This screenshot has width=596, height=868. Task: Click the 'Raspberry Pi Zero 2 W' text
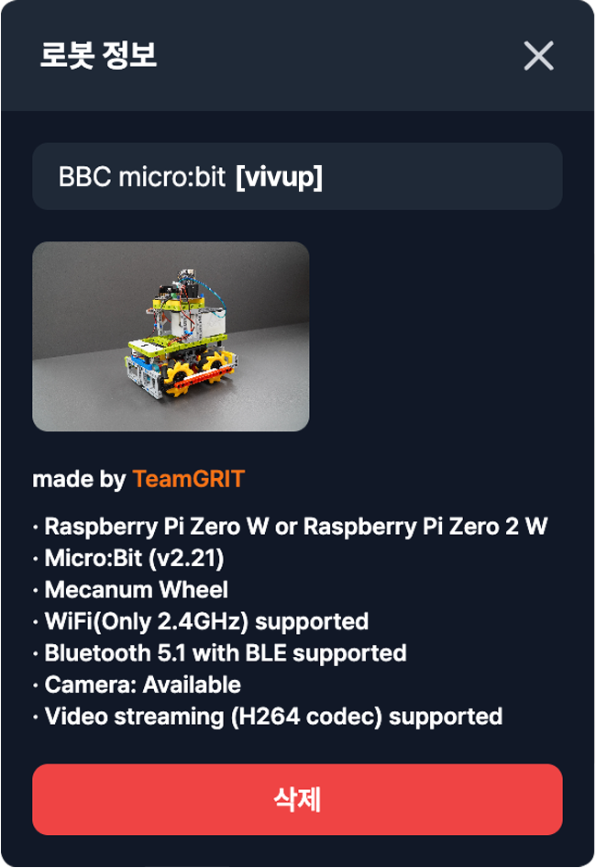coord(425,527)
